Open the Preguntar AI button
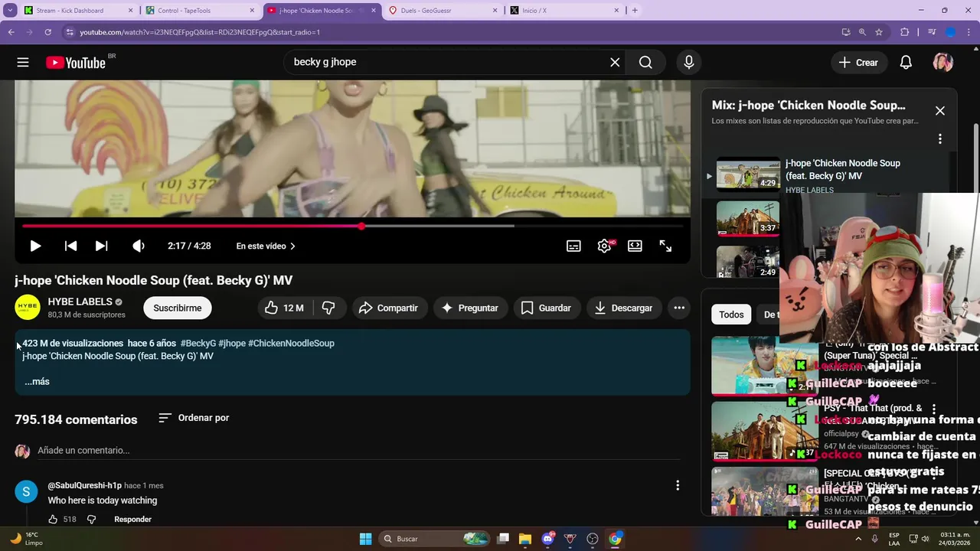Viewport: 980px width, 551px height. [x=471, y=308]
